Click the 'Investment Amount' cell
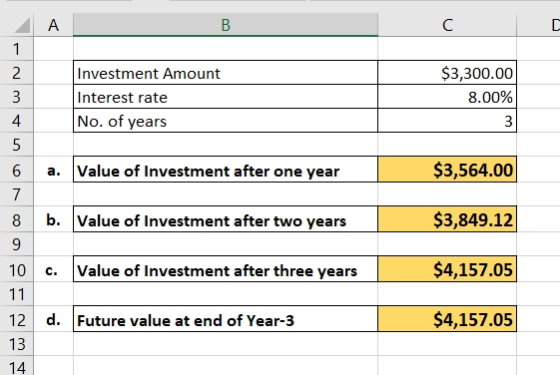Viewport: 560px width, 375px height. tap(225, 73)
